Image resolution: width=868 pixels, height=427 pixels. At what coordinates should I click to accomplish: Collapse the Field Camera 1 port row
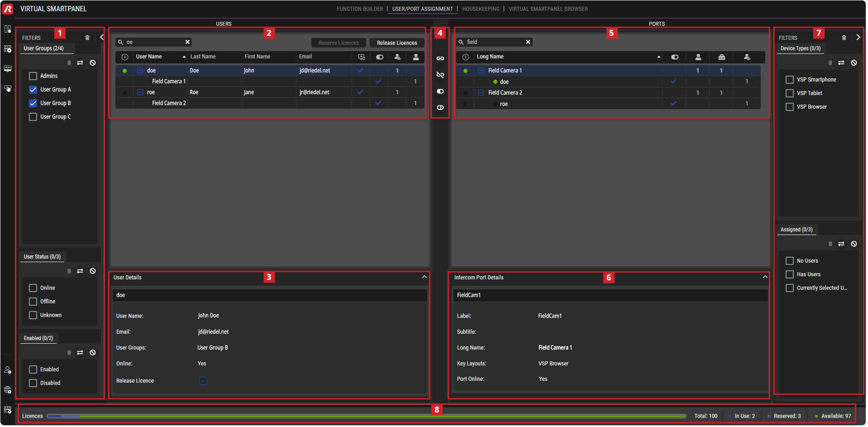[x=481, y=71]
